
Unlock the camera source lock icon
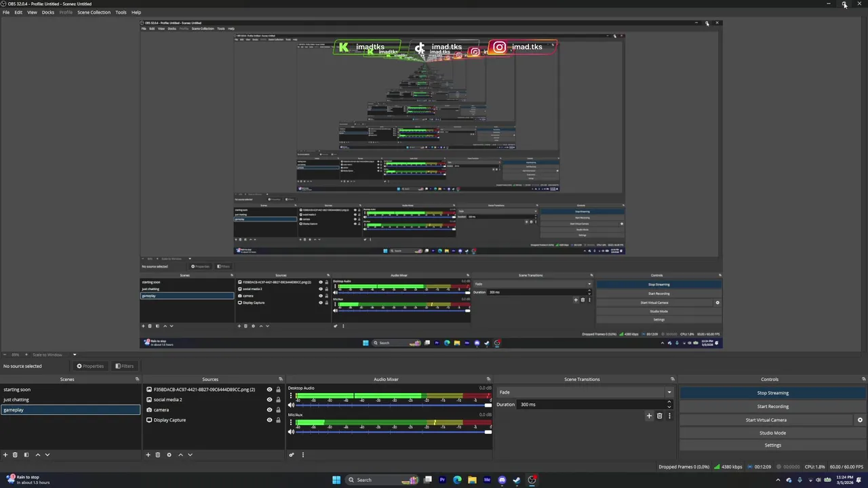[x=278, y=410]
